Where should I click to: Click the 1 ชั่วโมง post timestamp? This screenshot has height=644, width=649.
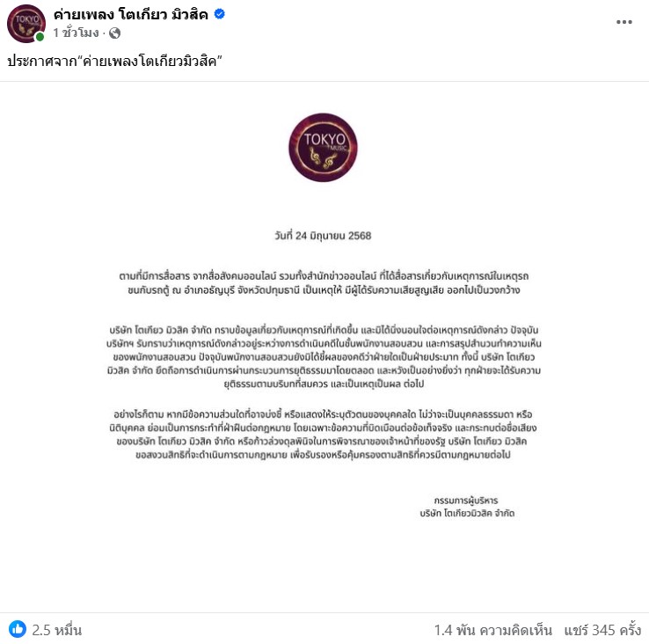tap(76, 33)
